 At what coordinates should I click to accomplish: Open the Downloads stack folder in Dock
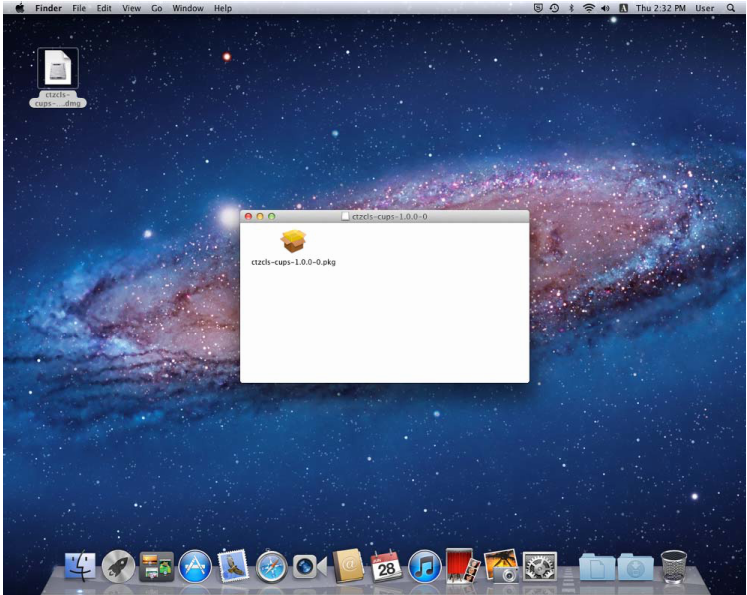click(x=636, y=566)
